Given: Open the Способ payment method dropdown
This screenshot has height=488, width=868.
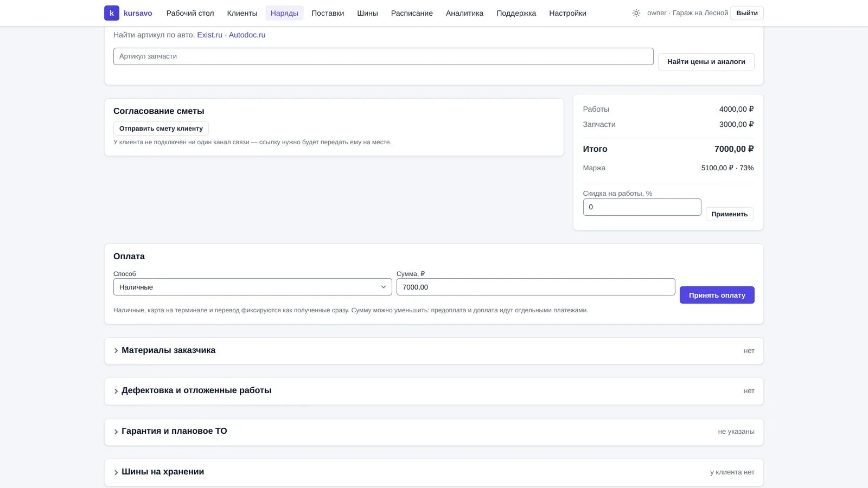Looking at the screenshot, I should (252, 287).
